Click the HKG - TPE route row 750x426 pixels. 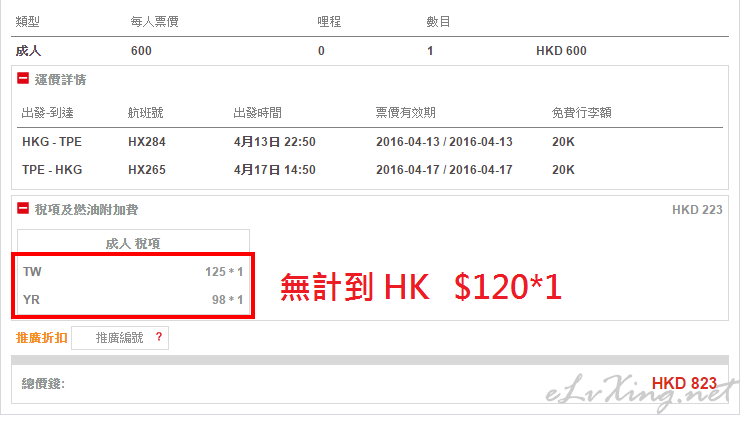[x=370, y=142]
